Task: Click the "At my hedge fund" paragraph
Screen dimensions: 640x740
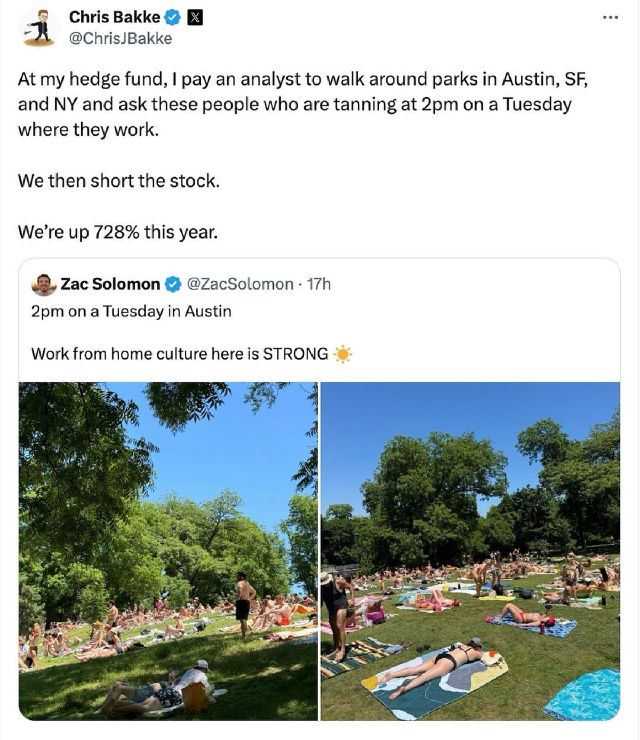Action: 300,104
